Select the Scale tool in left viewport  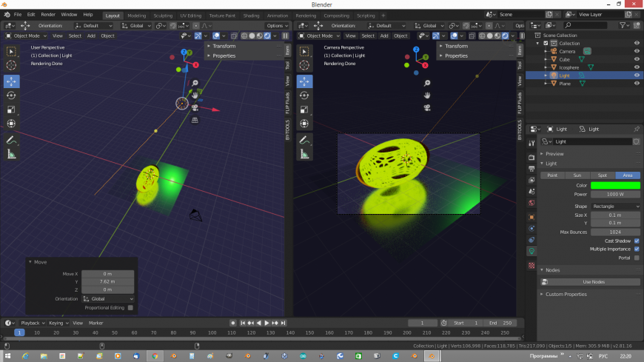12,110
